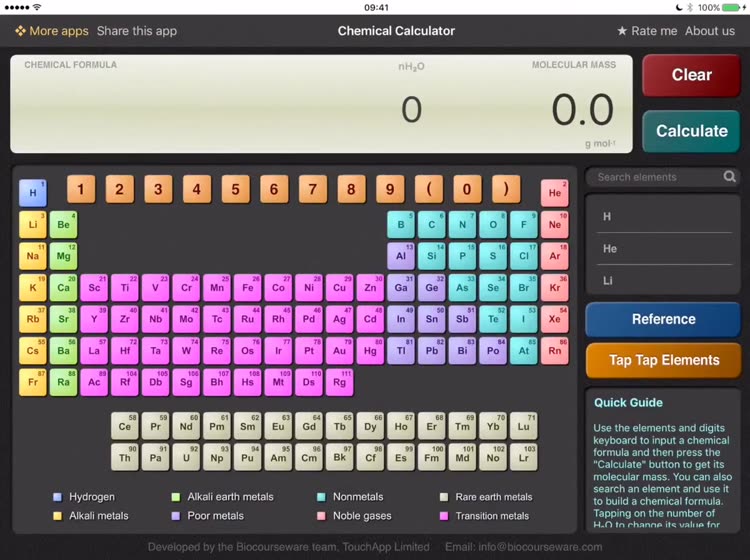This screenshot has height=560, width=750.
Task: Tap the Sodium (Na) tile
Action: click(33, 256)
